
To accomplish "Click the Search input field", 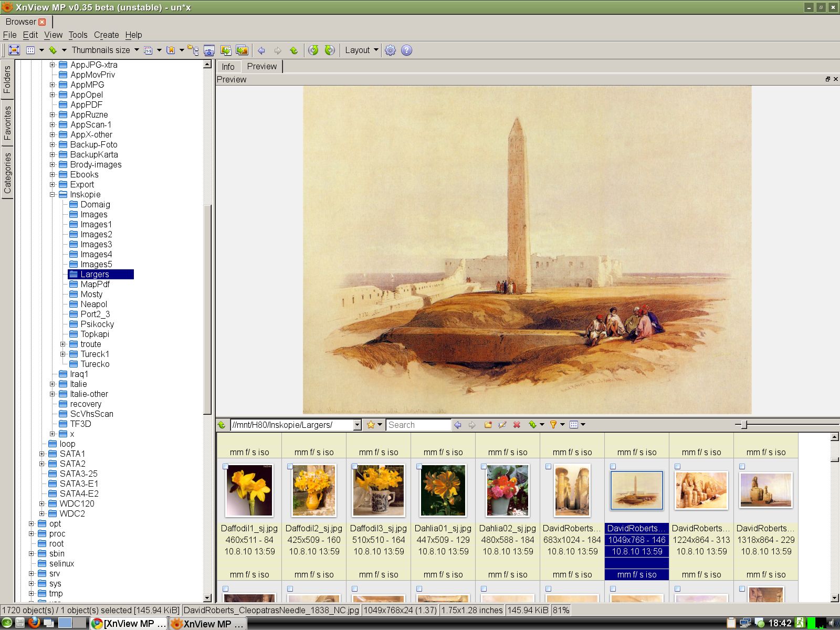I will coord(418,425).
